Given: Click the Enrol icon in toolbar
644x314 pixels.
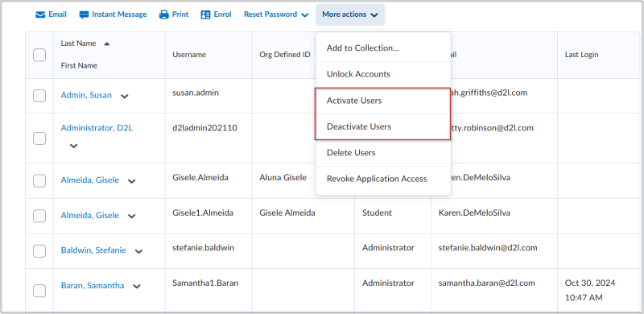Looking at the screenshot, I should pyautogui.click(x=205, y=14).
